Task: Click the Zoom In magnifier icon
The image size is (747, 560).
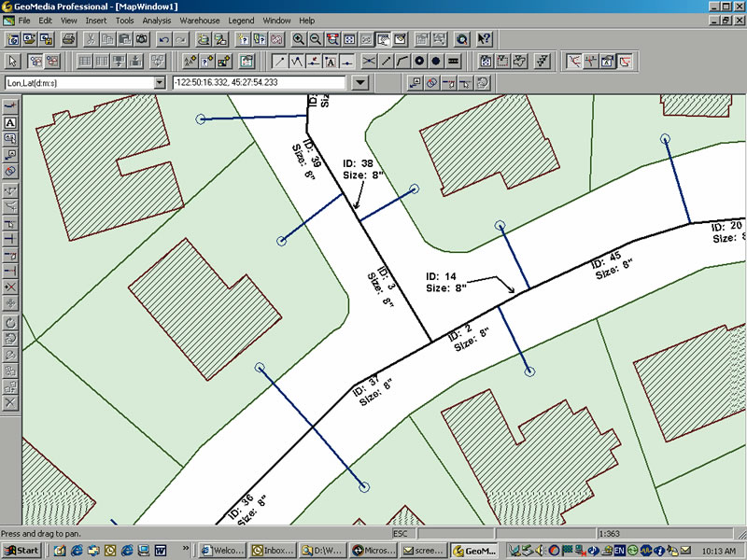Action: pyautogui.click(x=299, y=39)
